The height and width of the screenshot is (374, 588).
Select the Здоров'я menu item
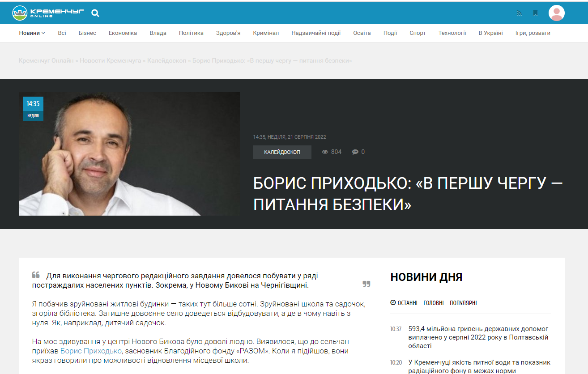pos(228,33)
